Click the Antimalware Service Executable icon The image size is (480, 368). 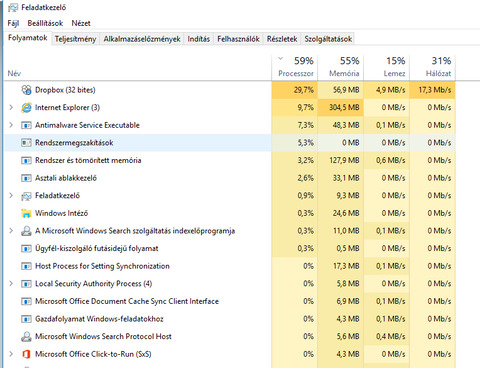[26, 125]
